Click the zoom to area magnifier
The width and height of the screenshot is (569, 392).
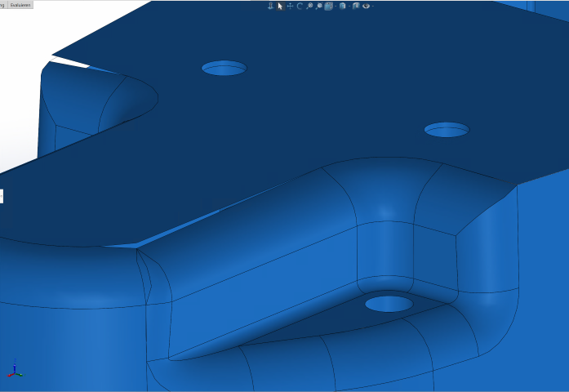(319, 6)
